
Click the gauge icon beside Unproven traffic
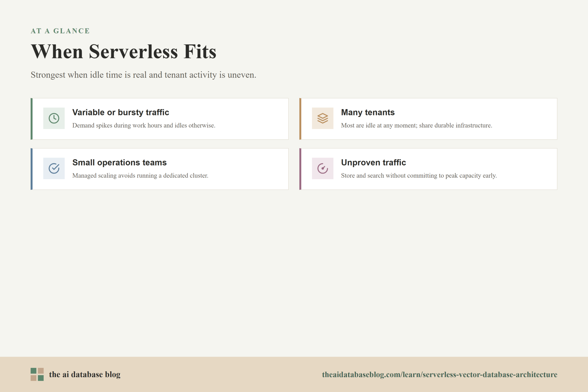[322, 168]
